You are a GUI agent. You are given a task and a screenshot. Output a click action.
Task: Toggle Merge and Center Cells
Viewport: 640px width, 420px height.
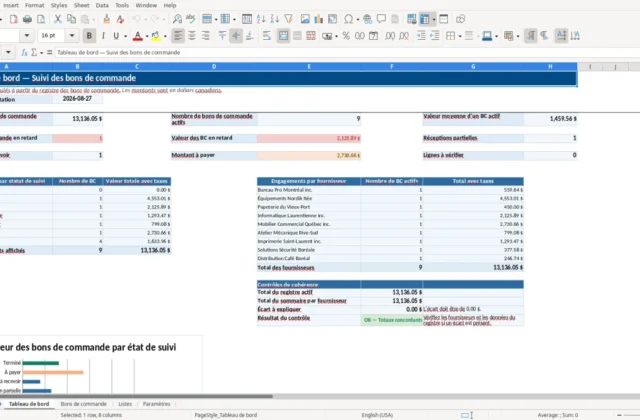click(x=283, y=36)
